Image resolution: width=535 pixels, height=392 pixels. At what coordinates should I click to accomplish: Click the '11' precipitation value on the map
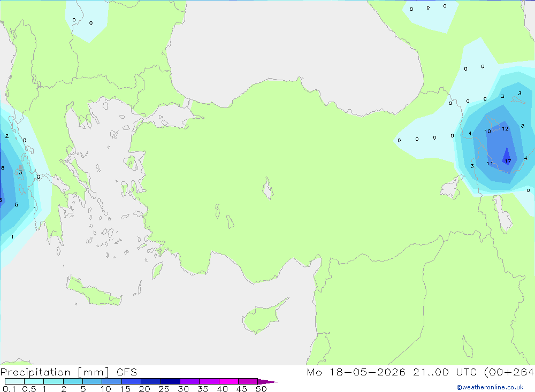coord(490,164)
